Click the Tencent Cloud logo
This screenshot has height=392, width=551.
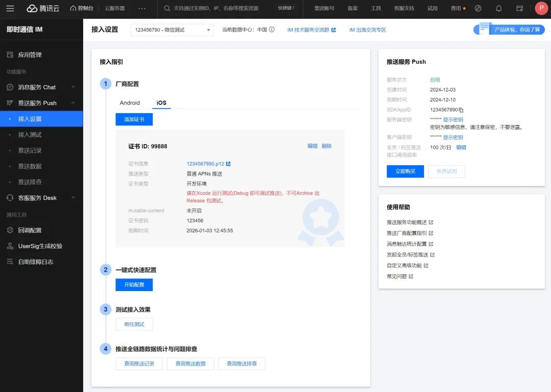pyautogui.click(x=43, y=9)
